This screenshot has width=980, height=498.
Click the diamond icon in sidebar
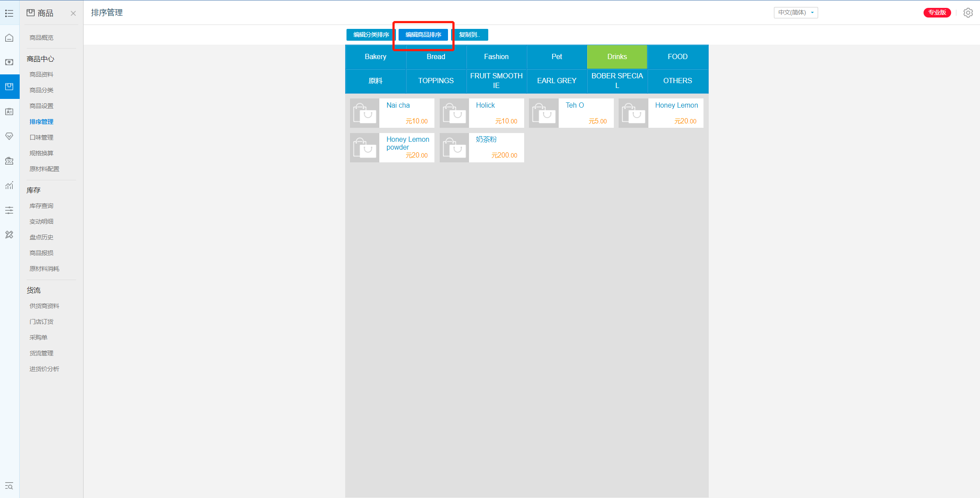pyautogui.click(x=9, y=136)
